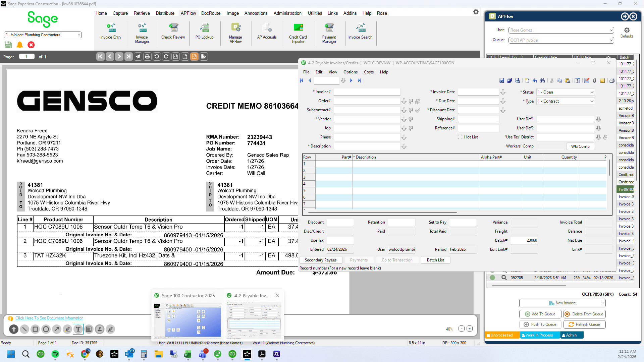Click the paperclip attachment icon
The image size is (644, 362).
point(594,81)
